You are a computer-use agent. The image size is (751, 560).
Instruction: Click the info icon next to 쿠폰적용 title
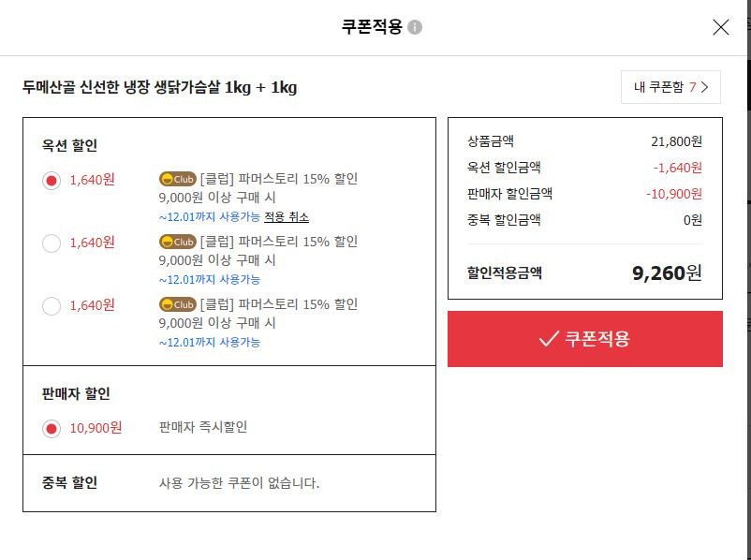click(415, 27)
